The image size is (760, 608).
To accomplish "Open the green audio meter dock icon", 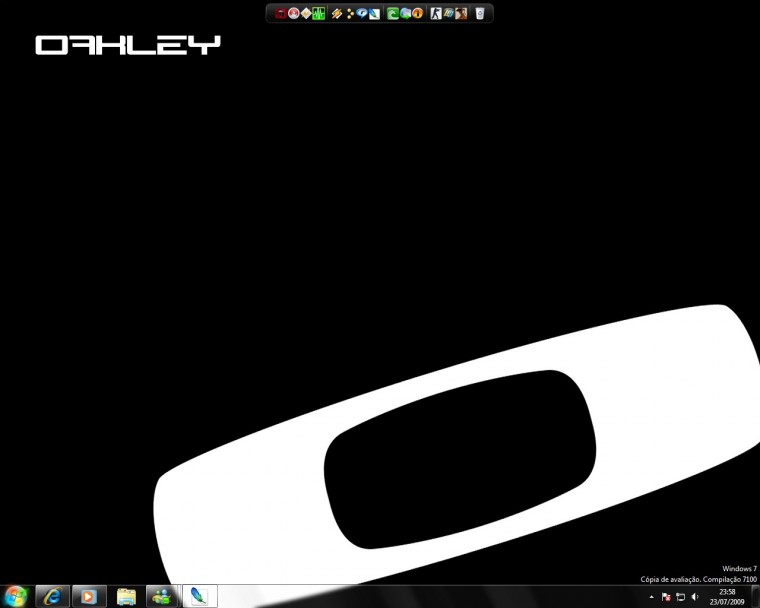I will 318,13.
